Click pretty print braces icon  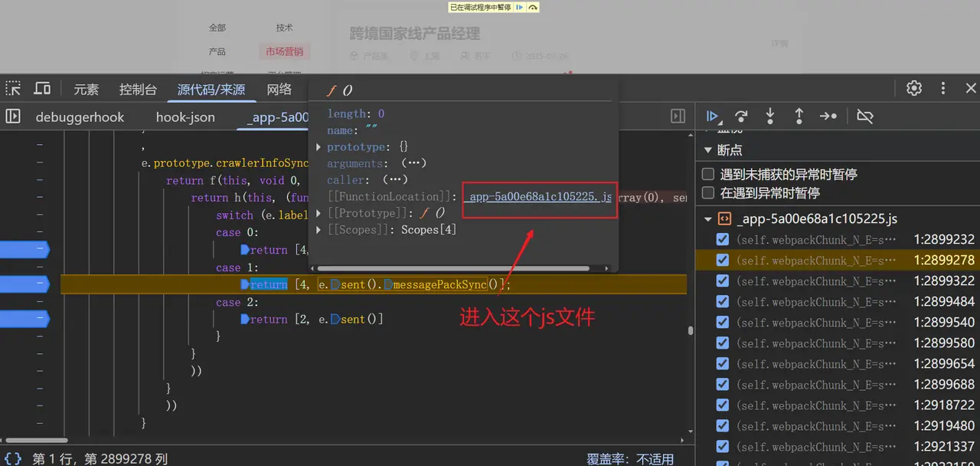click(x=14, y=459)
